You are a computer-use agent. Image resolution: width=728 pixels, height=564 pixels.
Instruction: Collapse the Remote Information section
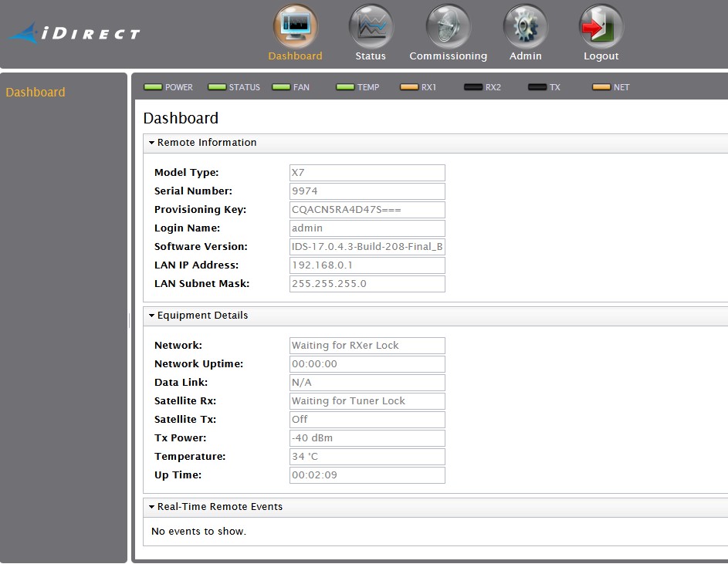152,143
